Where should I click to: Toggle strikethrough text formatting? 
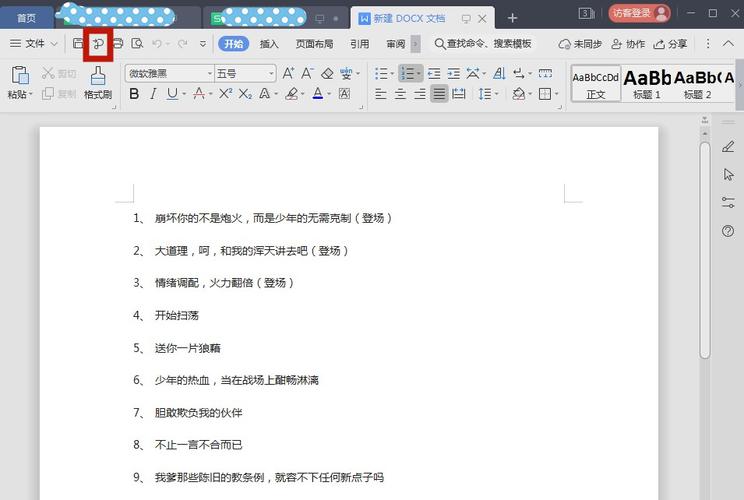tap(199, 94)
